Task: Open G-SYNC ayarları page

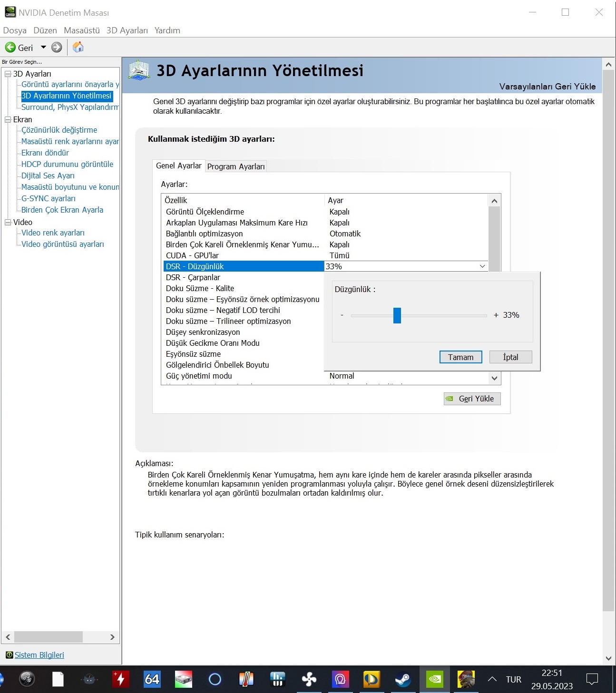Action: pyautogui.click(x=49, y=198)
